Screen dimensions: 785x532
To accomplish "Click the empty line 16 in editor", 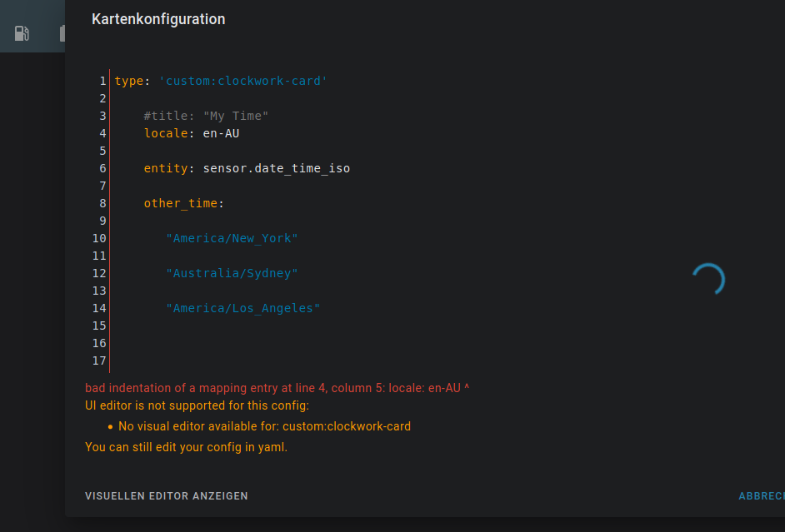I will tap(250, 343).
